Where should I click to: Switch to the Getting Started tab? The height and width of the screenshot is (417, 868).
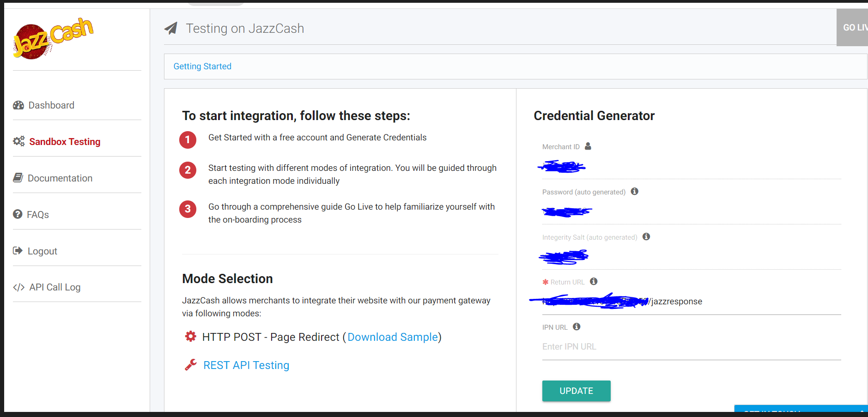pyautogui.click(x=202, y=66)
